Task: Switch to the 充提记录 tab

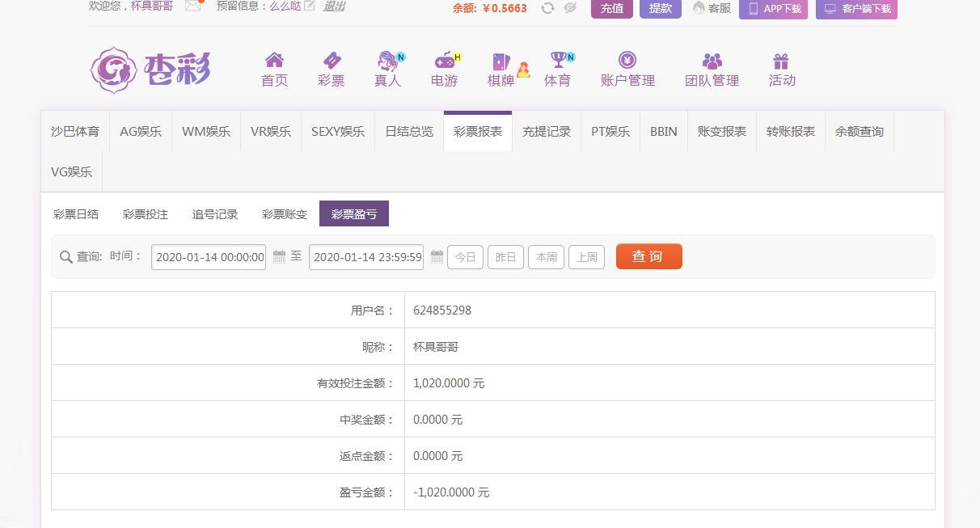Action: (546, 132)
